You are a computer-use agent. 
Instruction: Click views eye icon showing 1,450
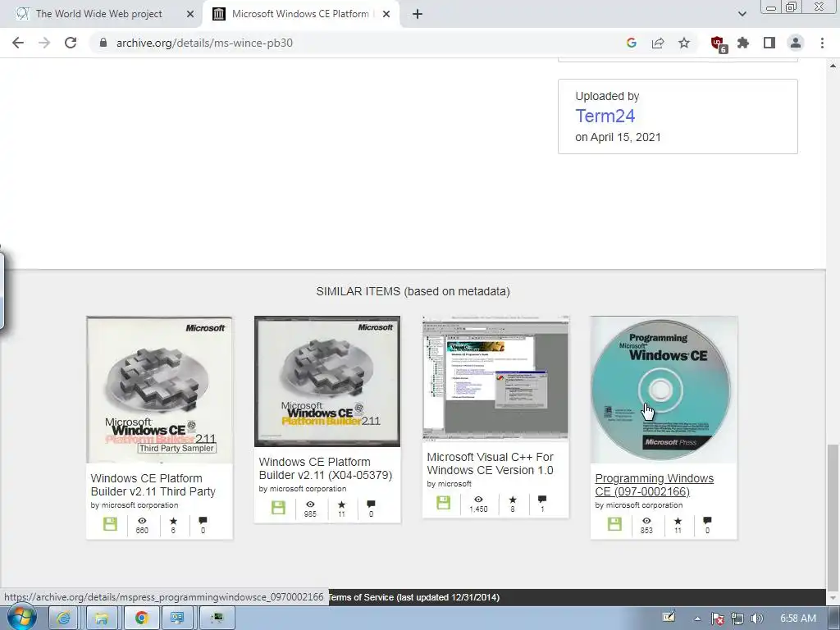click(x=478, y=500)
